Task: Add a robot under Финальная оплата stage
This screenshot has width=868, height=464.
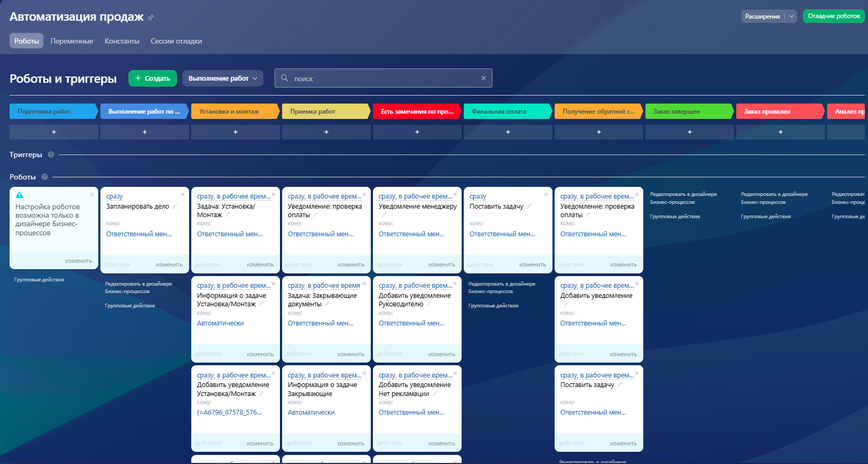Action: click(x=508, y=132)
